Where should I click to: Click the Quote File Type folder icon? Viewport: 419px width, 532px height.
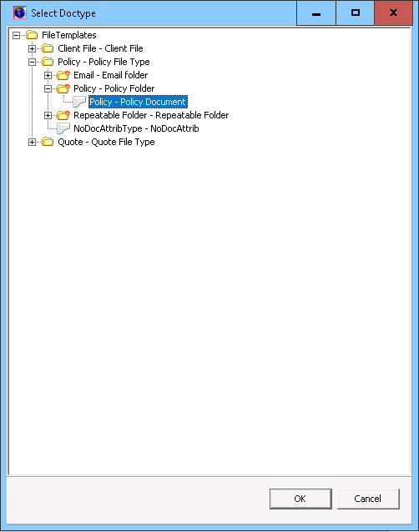tap(48, 142)
